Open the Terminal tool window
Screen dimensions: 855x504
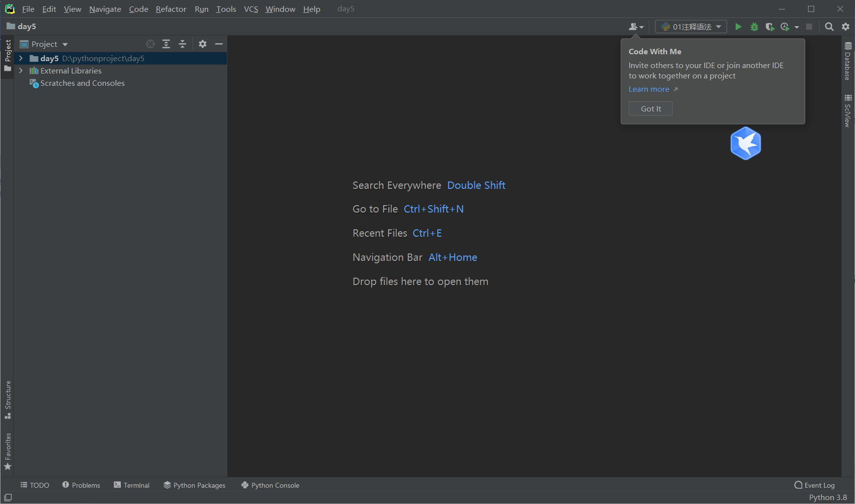pyautogui.click(x=132, y=485)
